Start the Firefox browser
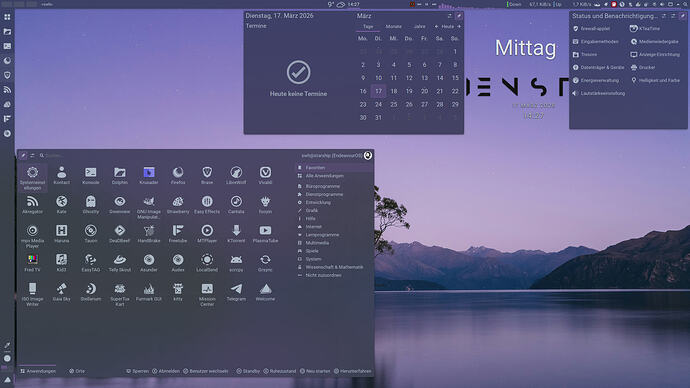Viewport: 690px width, 388px height. [178, 175]
